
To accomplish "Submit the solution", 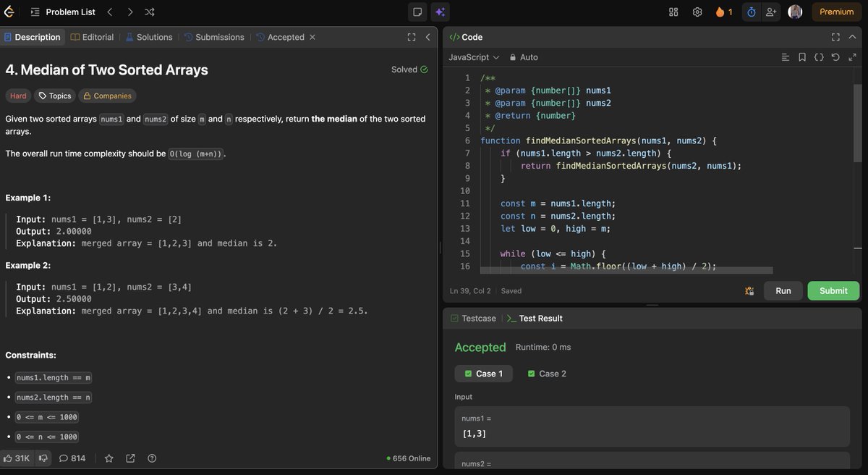I will 833,290.
